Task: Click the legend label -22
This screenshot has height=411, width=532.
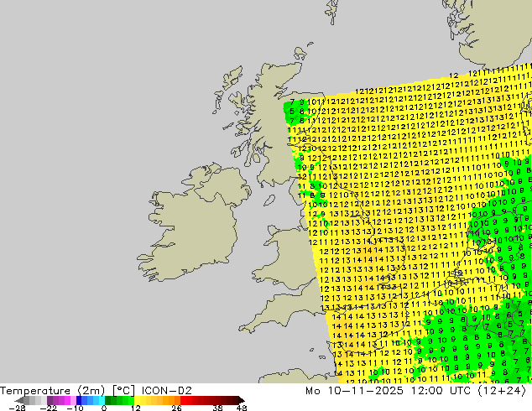Action: (x=48, y=408)
